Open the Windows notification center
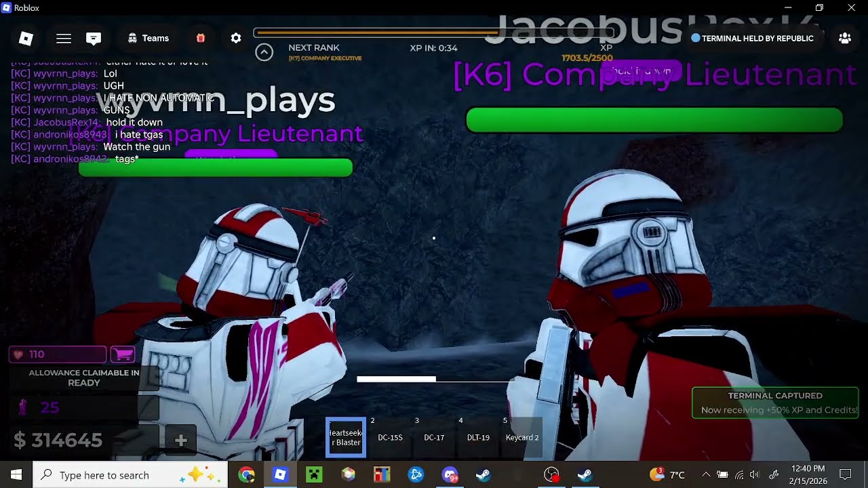The height and width of the screenshot is (488, 868). pos(846,475)
